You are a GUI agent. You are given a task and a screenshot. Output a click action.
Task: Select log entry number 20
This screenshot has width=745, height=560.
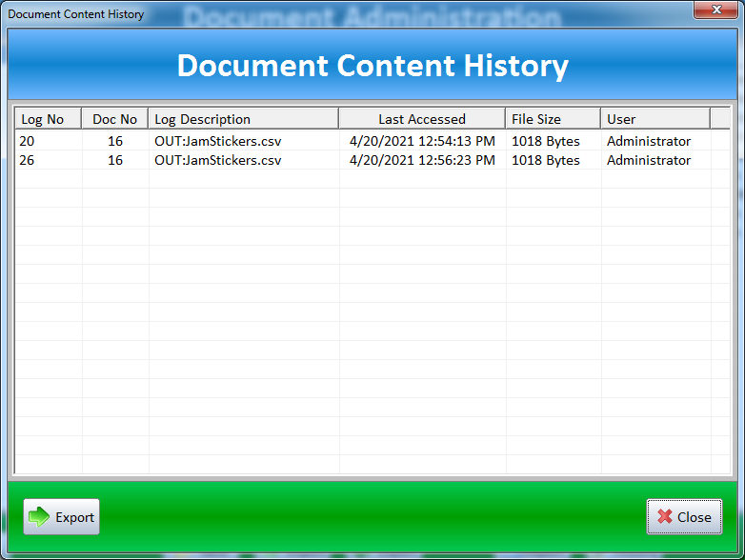pyautogui.click(x=28, y=141)
